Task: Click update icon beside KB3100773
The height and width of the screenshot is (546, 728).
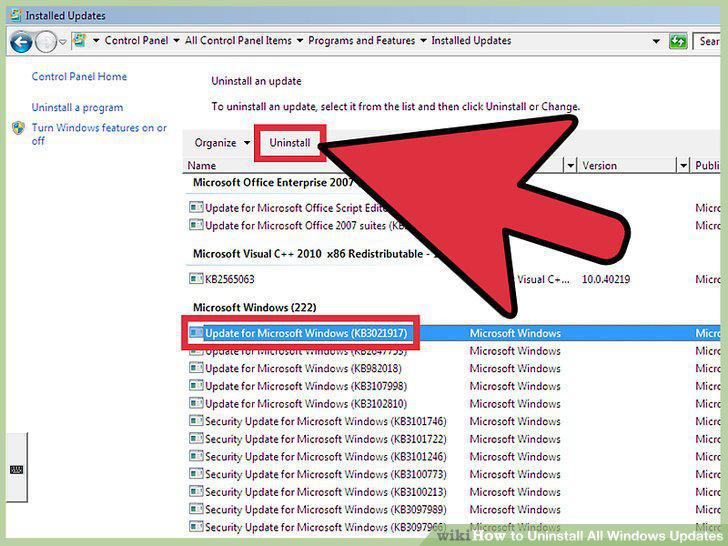Action: pyautogui.click(x=196, y=474)
